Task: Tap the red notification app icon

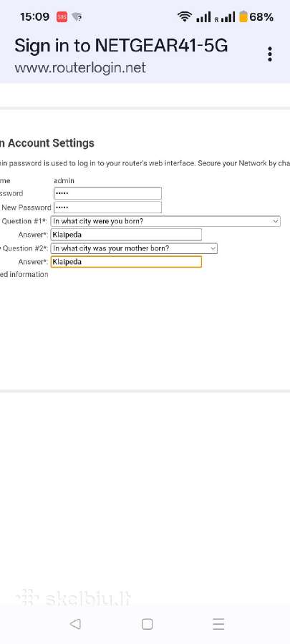Action: tap(62, 17)
